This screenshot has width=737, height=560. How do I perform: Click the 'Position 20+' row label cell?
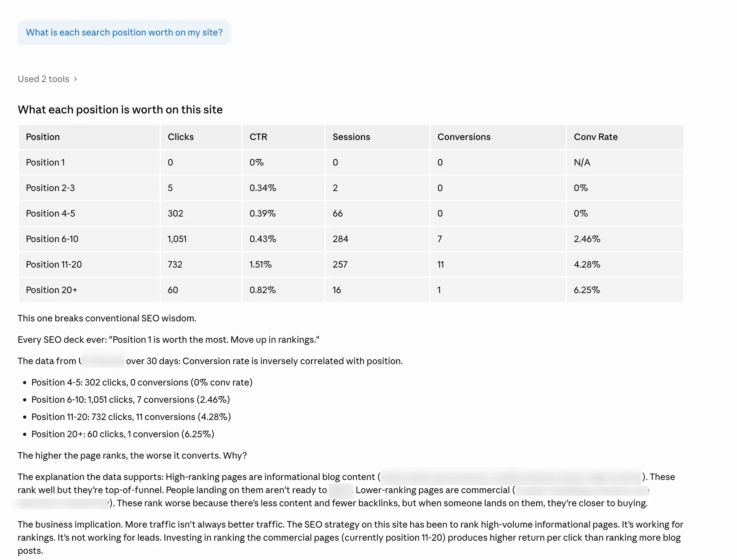[x=51, y=290]
